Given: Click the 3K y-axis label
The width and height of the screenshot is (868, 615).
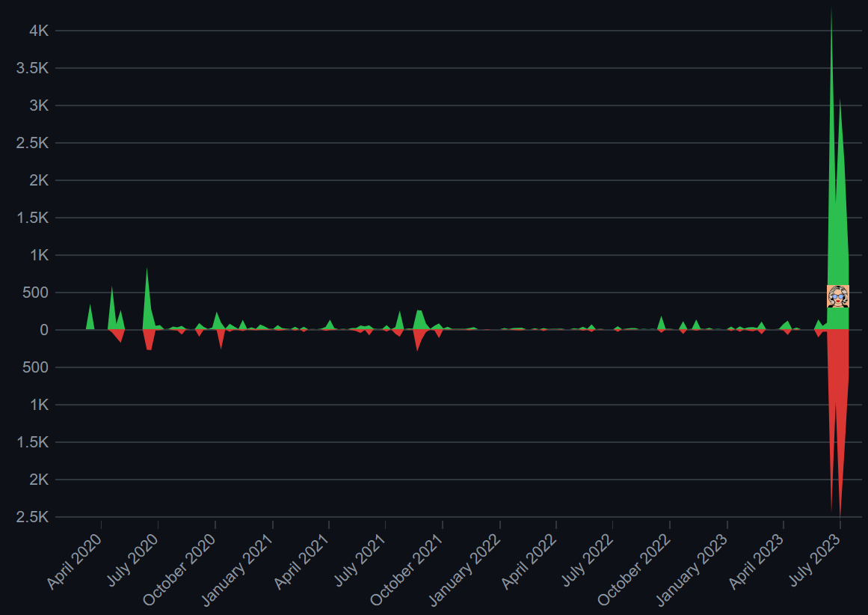Looking at the screenshot, I should [39, 105].
